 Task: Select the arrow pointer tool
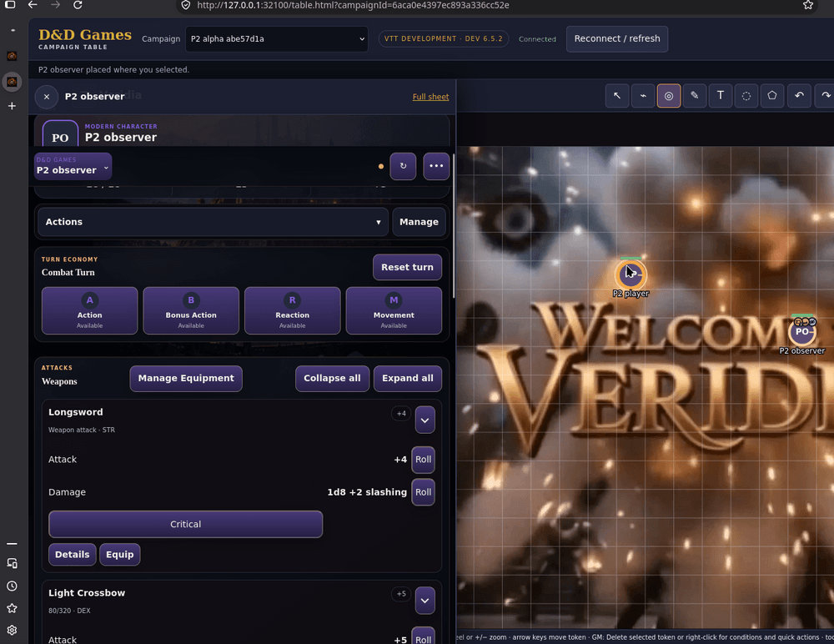[x=617, y=96]
